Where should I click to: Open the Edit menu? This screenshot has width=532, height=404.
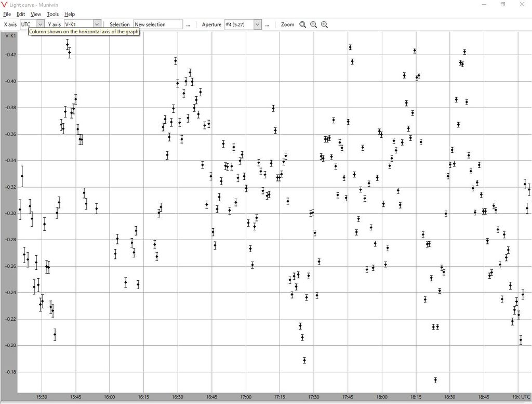21,14
